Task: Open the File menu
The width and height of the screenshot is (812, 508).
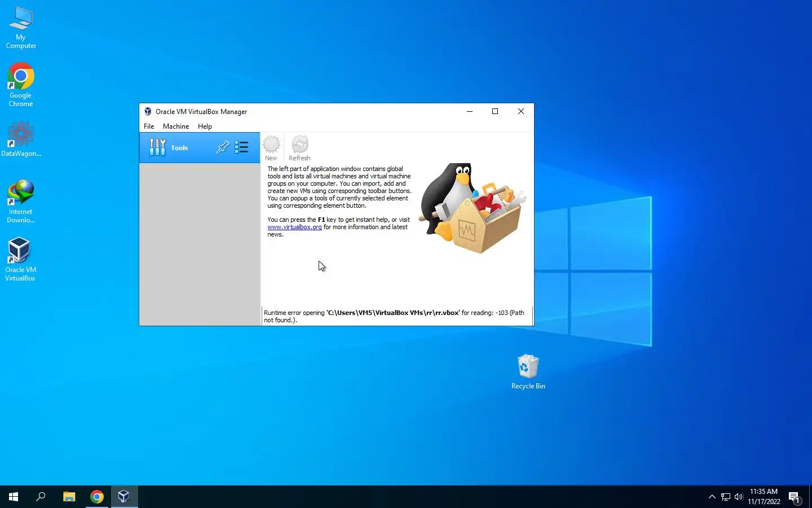Action: 149,126
